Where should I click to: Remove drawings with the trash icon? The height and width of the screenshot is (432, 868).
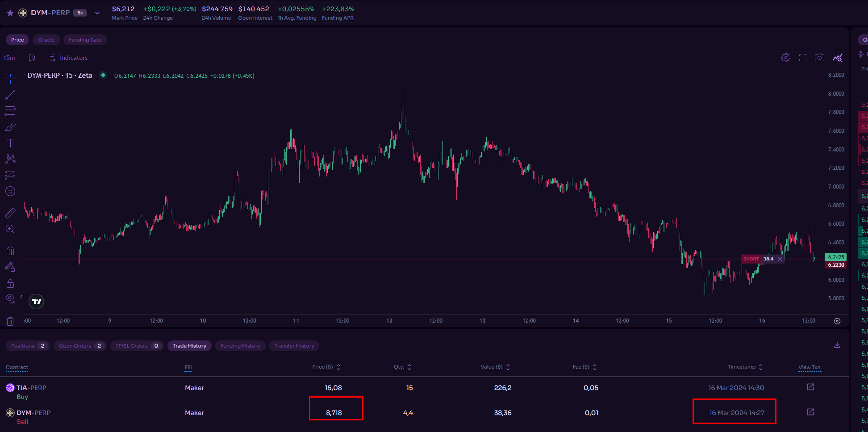coord(10,321)
